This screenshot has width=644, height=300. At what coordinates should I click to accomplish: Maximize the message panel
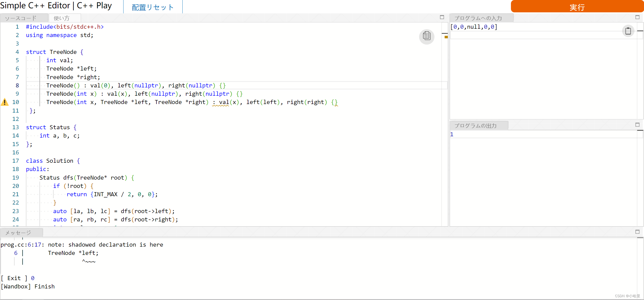637,232
